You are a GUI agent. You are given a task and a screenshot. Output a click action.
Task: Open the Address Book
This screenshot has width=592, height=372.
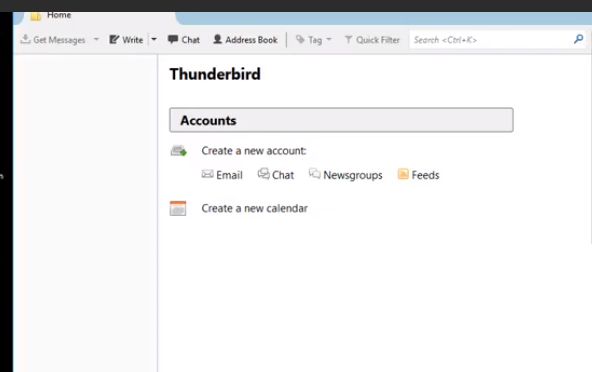click(245, 40)
